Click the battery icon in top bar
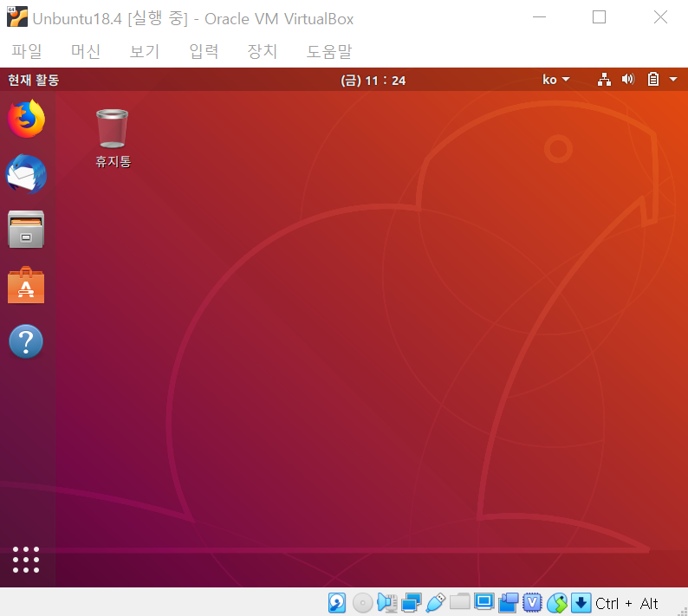 pos(652,80)
